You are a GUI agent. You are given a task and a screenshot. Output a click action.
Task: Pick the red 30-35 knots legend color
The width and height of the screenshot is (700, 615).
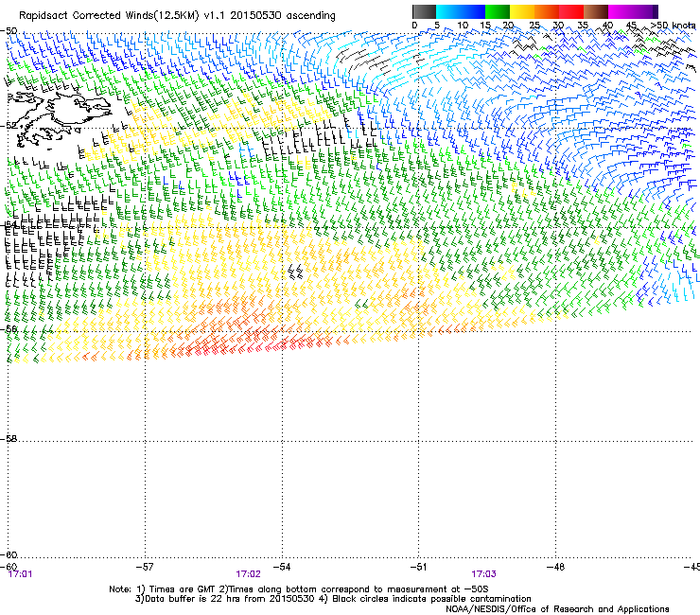[571, 11]
